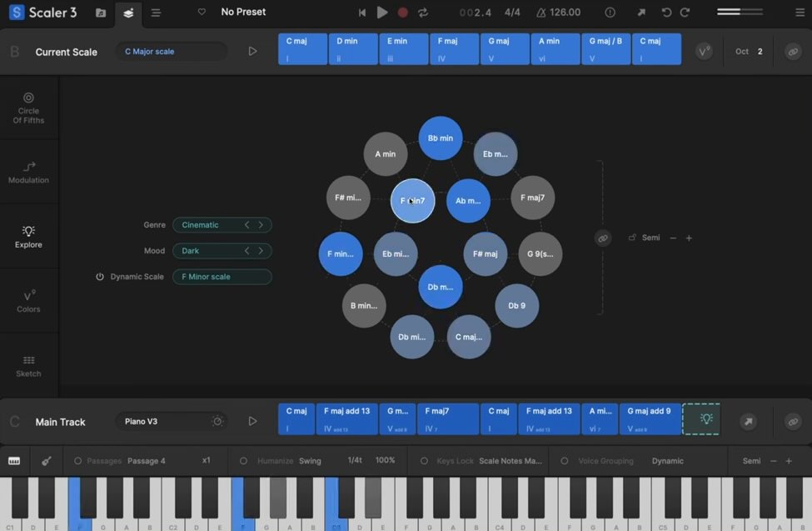The height and width of the screenshot is (531, 812).
Task: Click the record button in transport
Action: click(x=403, y=13)
